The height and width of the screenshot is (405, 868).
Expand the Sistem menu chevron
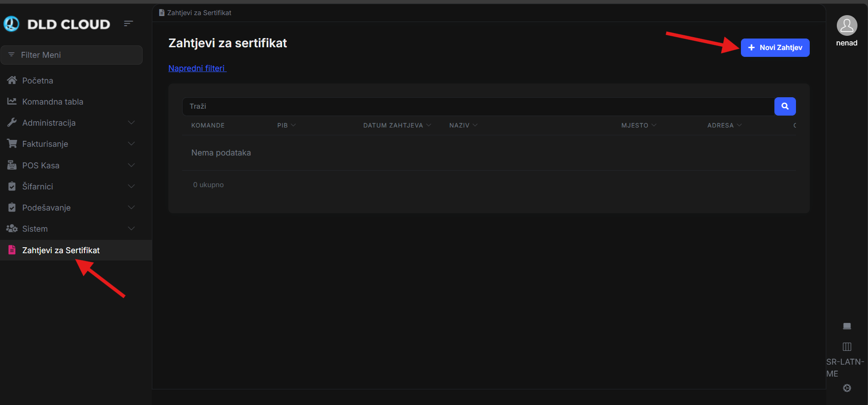(x=131, y=228)
